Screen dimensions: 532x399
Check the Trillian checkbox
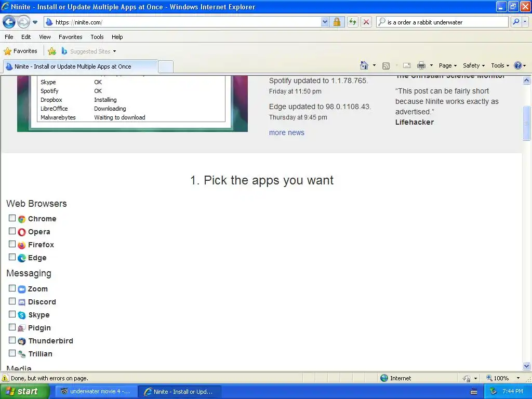[x=12, y=353]
